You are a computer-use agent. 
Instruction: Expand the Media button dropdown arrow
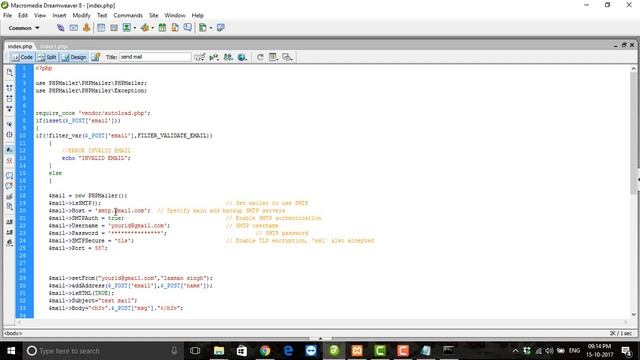(152, 28)
